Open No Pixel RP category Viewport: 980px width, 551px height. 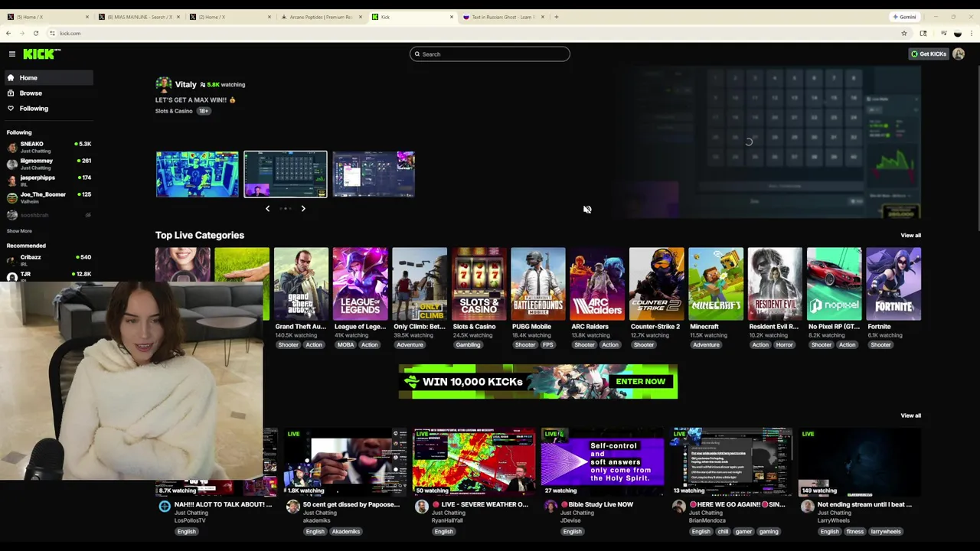pos(834,284)
